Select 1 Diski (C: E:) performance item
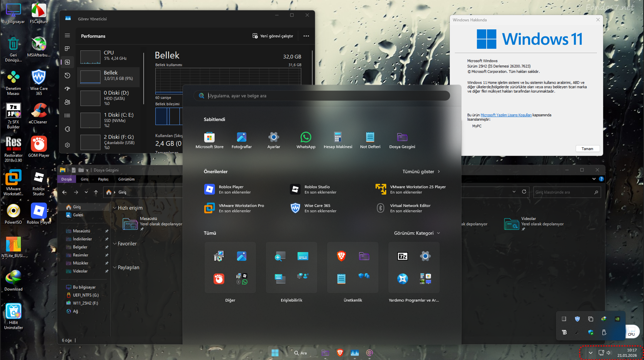Image resolution: width=644 pixels, height=360 pixels. (109, 120)
